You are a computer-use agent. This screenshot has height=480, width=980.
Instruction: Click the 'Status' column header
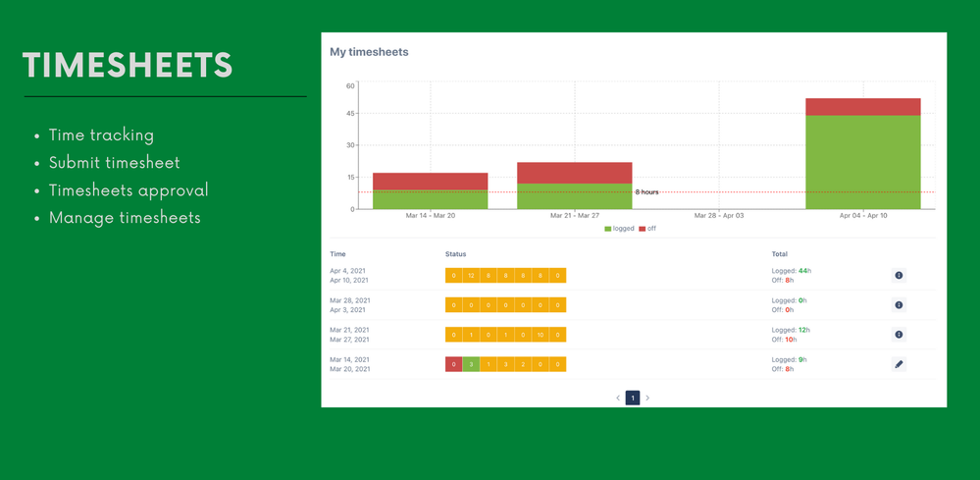point(455,254)
